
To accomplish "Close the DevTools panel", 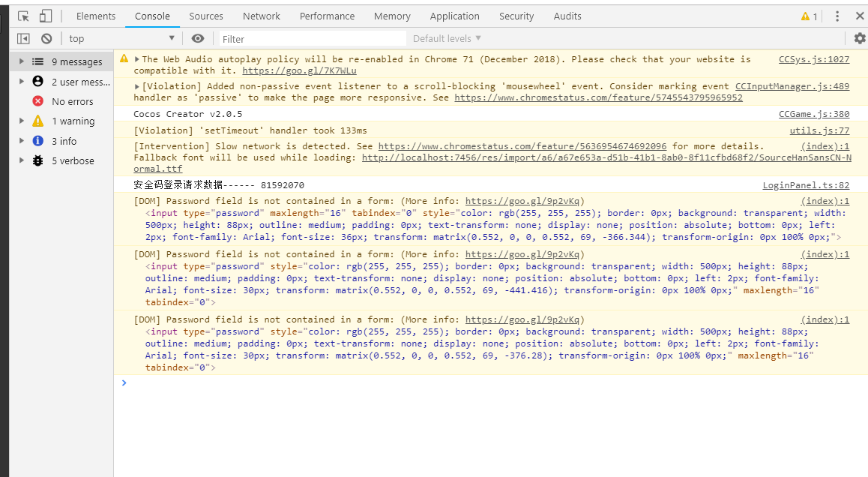I will click(x=860, y=16).
